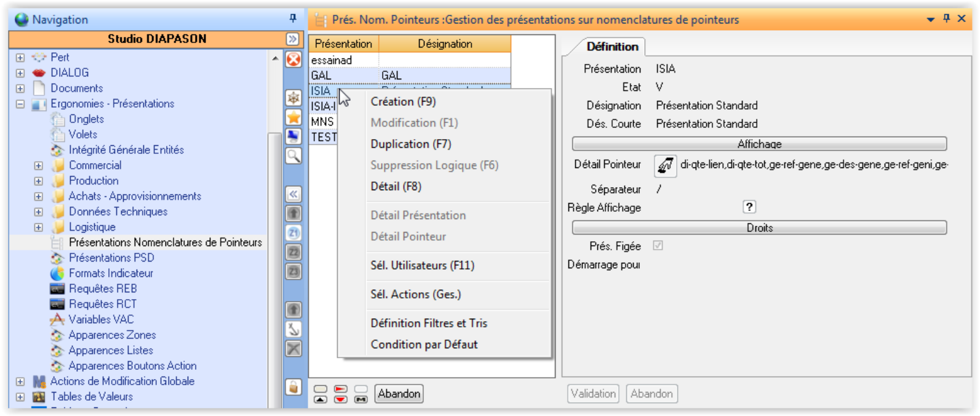The image size is (980, 416).
Task: Pin the Navigation panel with pushpin icon
Action: pos(293,19)
